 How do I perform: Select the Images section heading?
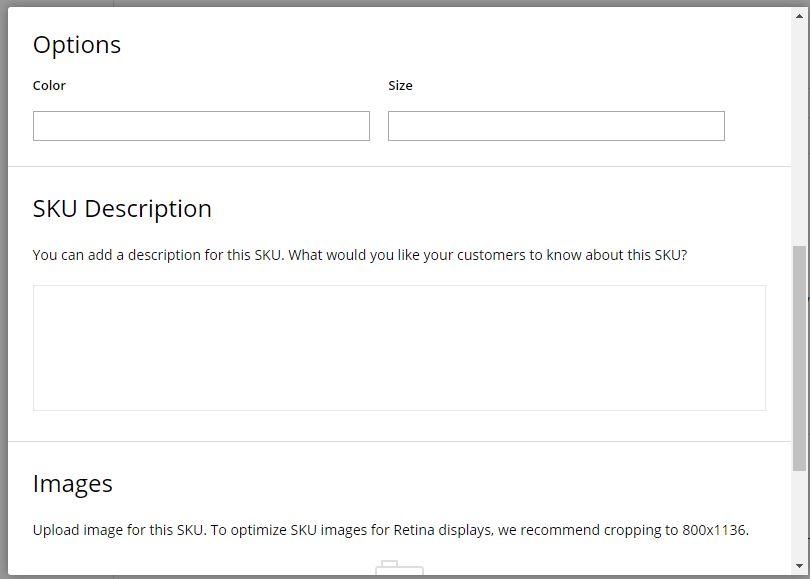[72, 484]
